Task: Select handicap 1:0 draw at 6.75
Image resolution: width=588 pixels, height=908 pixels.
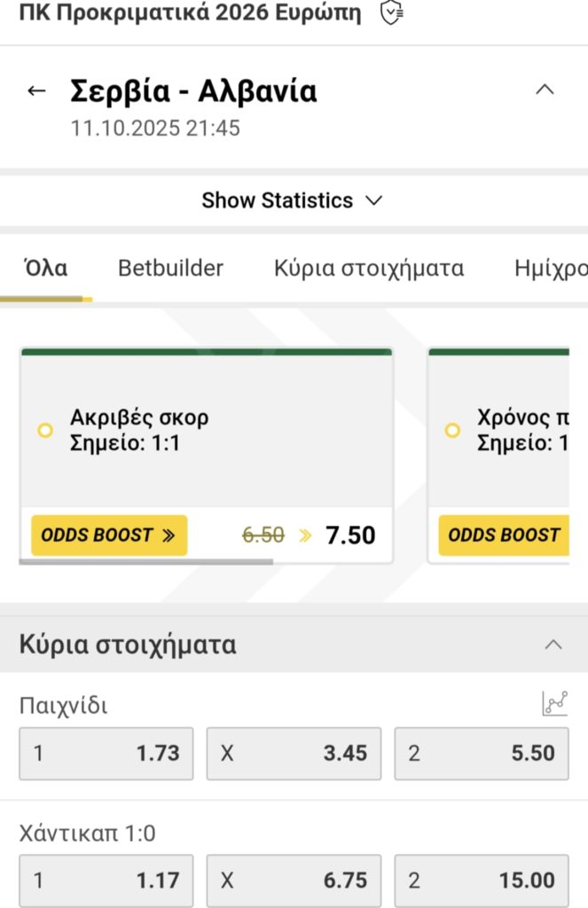Action: [294, 881]
